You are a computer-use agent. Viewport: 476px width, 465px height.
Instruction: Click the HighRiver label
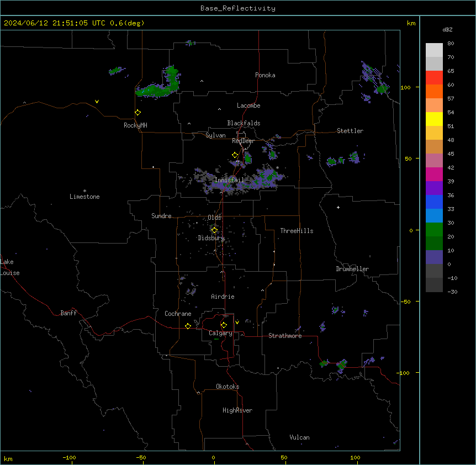[x=237, y=410]
